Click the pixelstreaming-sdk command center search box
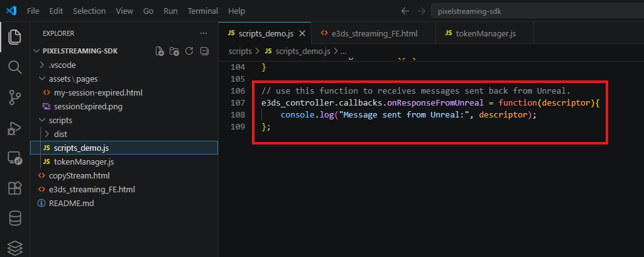The image size is (644, 257). coord(537,11)
